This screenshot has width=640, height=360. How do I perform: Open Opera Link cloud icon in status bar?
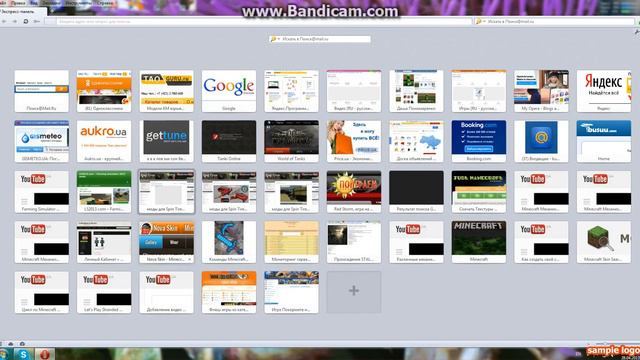(11, 344)
